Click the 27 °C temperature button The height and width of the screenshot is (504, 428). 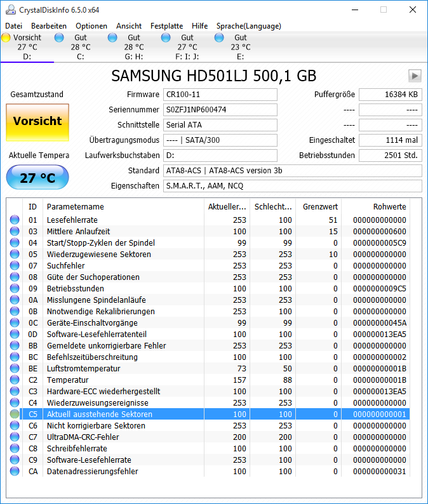point(37,178)
